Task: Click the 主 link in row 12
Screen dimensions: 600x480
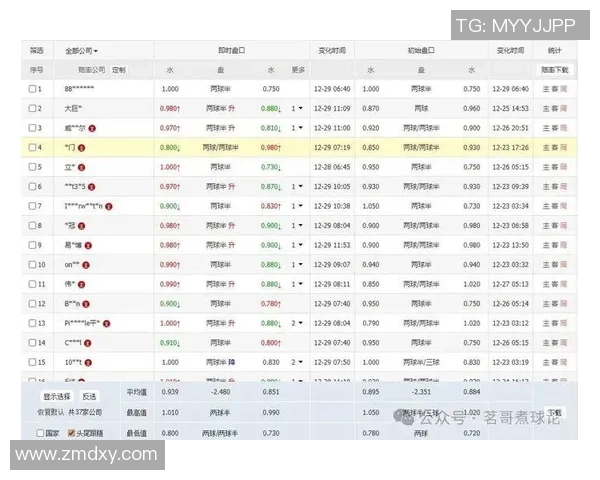Action: coord(546,304)
